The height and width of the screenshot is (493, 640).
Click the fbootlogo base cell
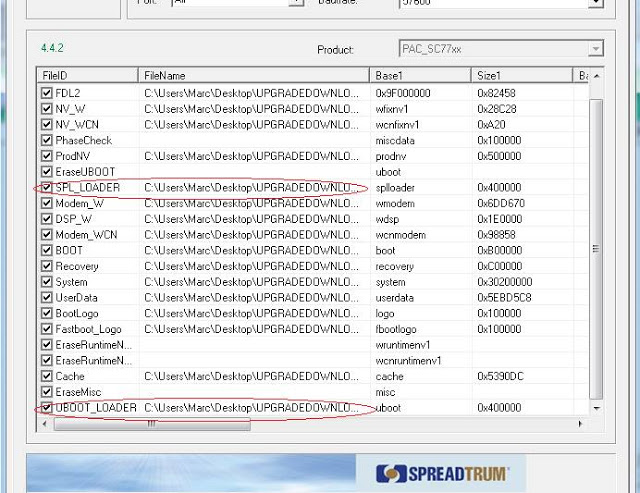[x=396, y=329]
